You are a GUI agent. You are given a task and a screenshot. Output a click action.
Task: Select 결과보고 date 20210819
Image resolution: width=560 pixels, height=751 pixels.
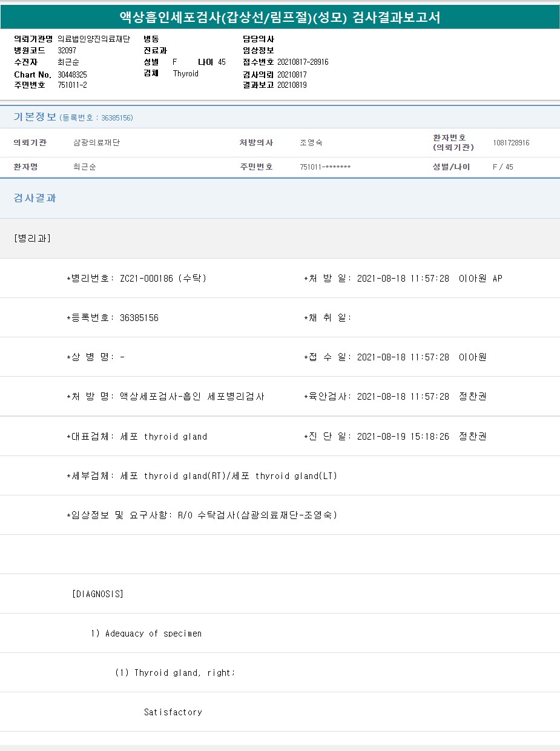(292, 85)
